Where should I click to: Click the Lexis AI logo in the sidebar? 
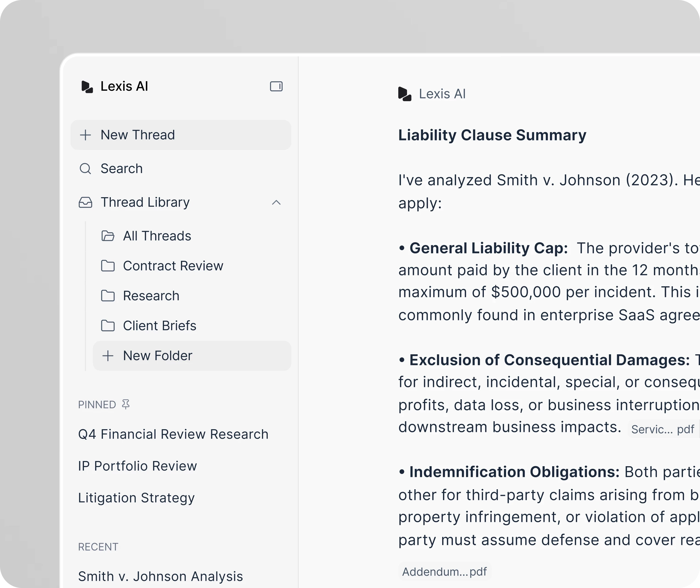click(87, 87)
